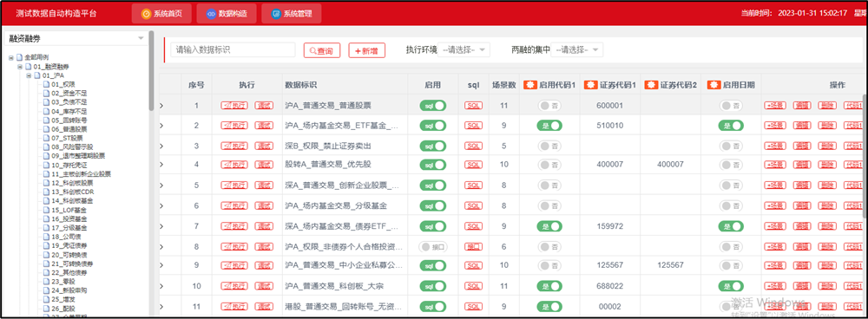
Task: Select tree item 25_增发
Action: coord(63,299)
